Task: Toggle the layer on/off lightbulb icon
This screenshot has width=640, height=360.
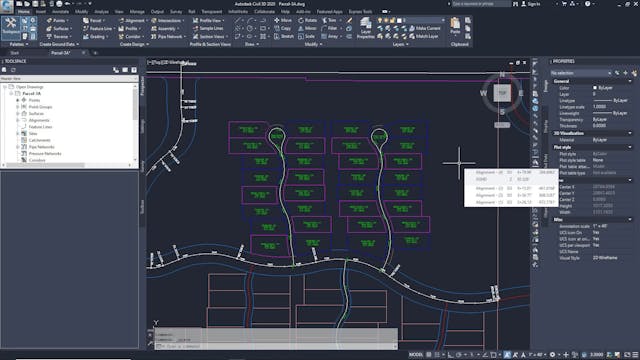Action: (x=380, y=20)
